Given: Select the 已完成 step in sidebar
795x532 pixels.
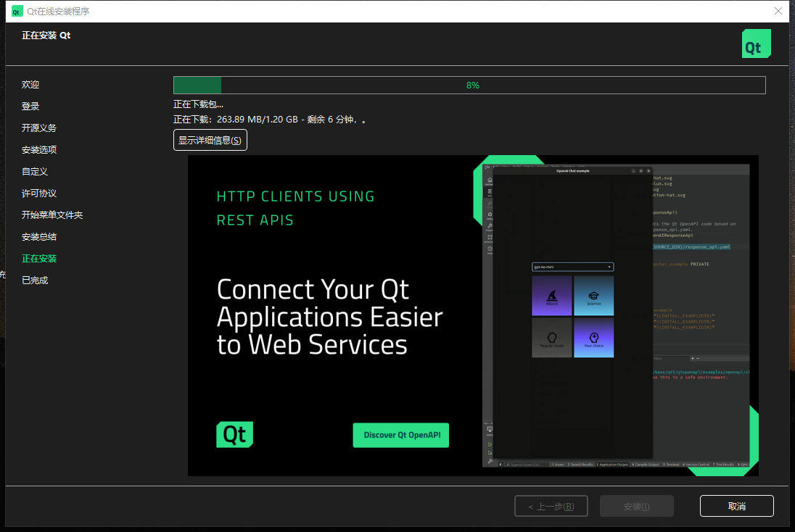Looking at the screenshot, I should 35,280.
